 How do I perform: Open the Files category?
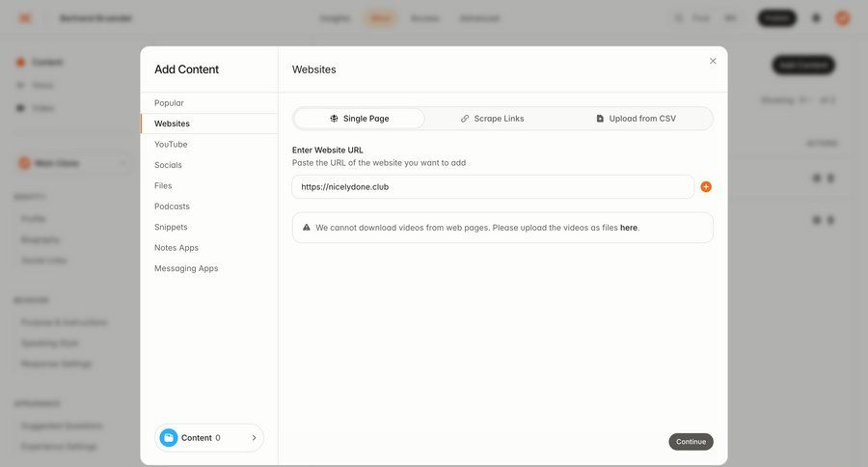click(x=209, y=185)
